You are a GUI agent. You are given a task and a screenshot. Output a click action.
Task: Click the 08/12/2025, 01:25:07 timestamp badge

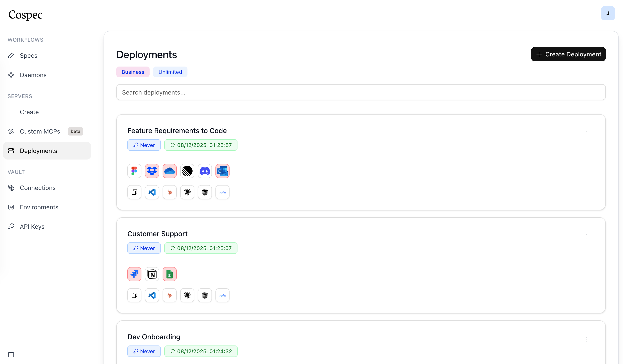click(201, 248)
